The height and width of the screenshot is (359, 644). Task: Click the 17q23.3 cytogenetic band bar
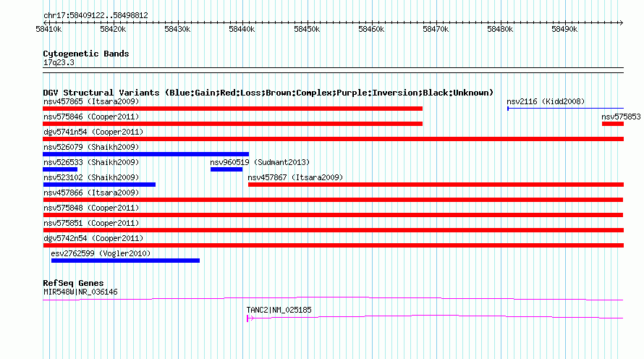click(333, 70)
